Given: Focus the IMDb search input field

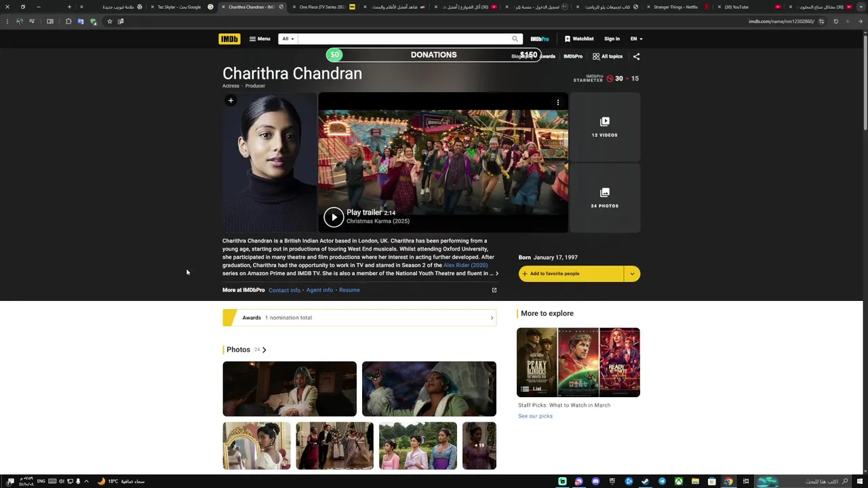Looking at the screenshot, I should [403, 39].
